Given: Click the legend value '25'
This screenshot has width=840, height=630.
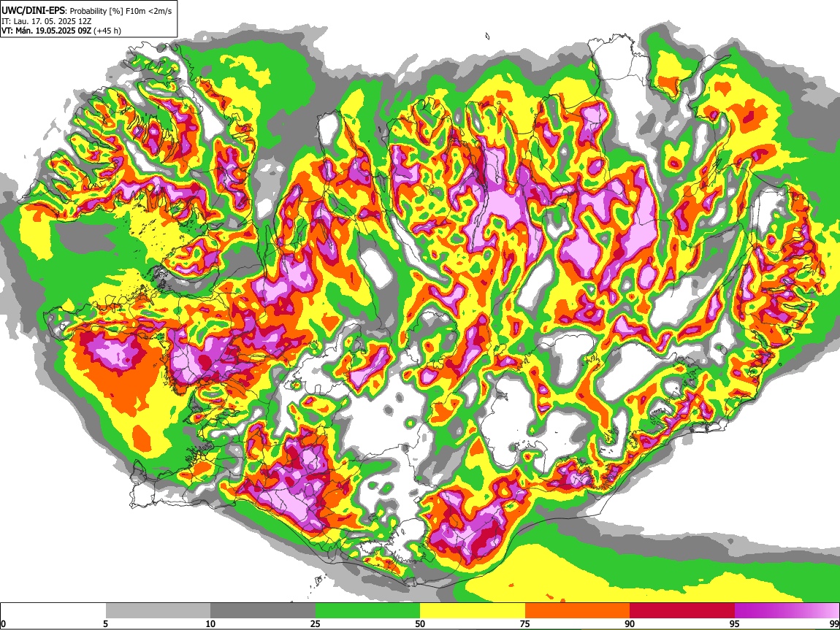Looking at the screenshot, I should 316,624.
